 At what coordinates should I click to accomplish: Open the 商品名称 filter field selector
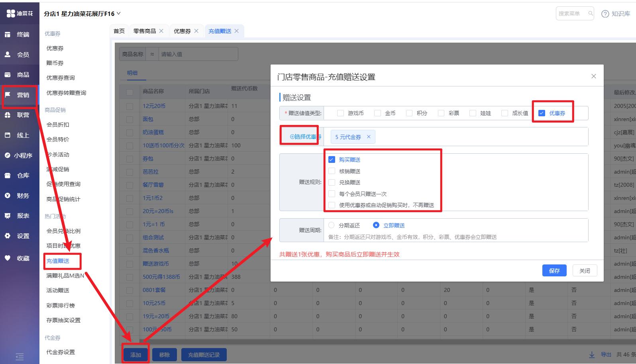tap(133, 54)
